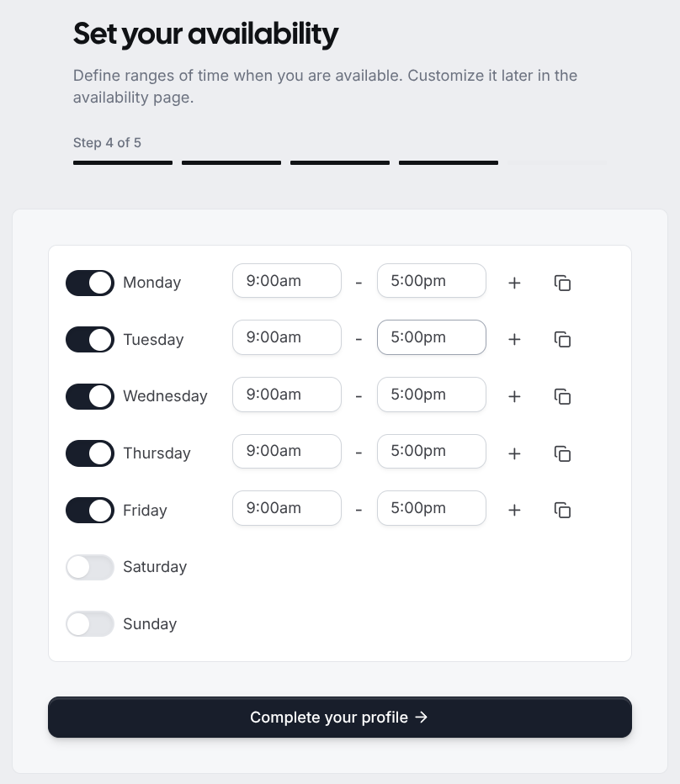The width and height of the screenshot is (680, 784).
Task: Copy Thursday's times to other days
Action: click(562, 453)
